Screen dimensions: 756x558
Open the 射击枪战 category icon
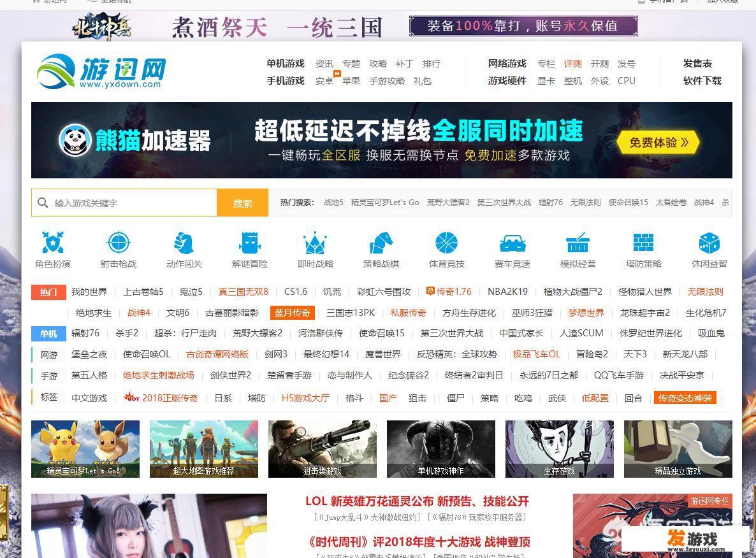pyautogui.click(x=119, y=243)
